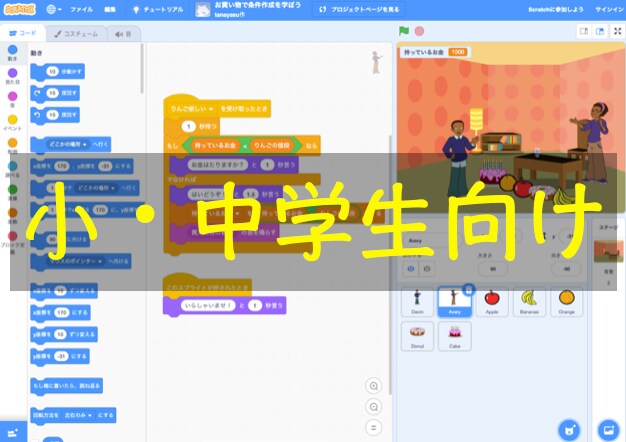Zoom out the code workspace

pyautogui.click(x=374, y=407)
